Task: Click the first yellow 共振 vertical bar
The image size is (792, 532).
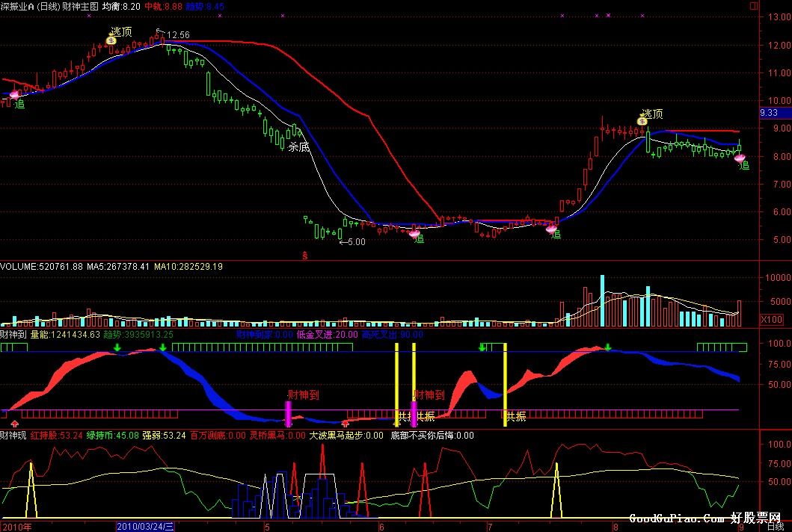Action: coord(396,385)
